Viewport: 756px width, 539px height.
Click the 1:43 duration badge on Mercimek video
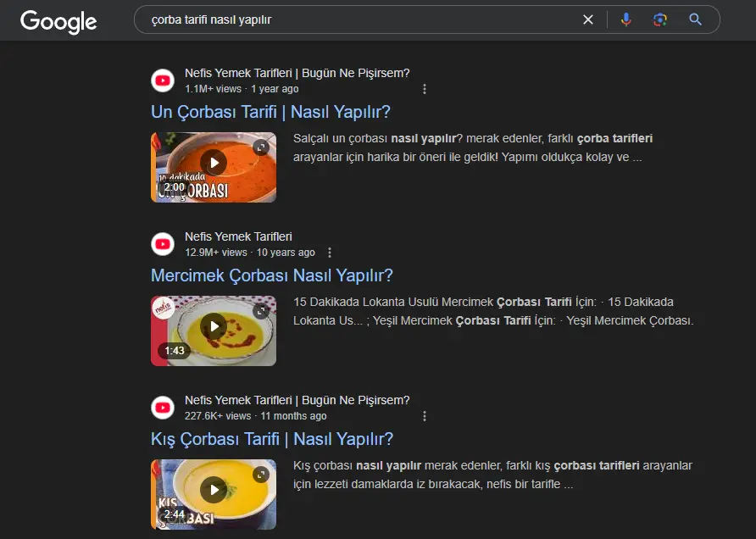click(174, 351)
